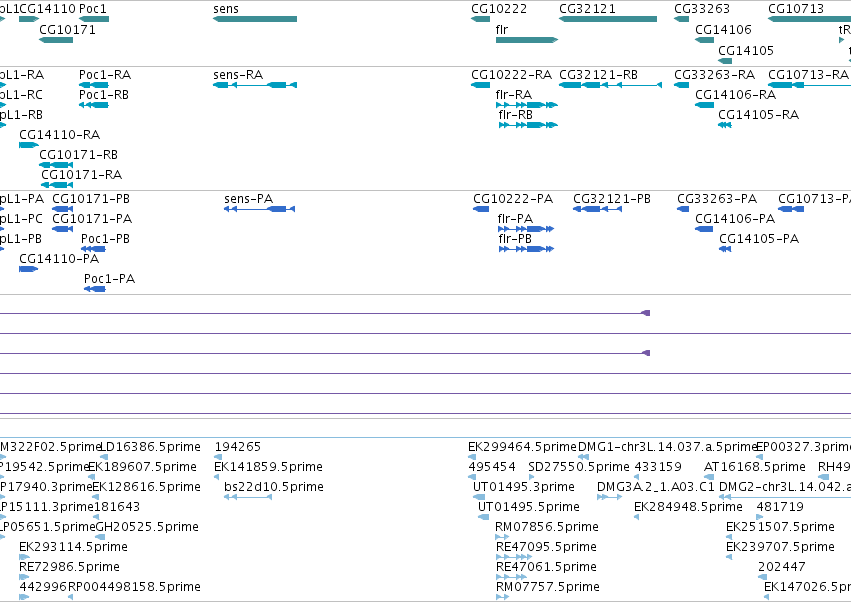Select the flr-RB transcript label

click(x=516, y=115)
